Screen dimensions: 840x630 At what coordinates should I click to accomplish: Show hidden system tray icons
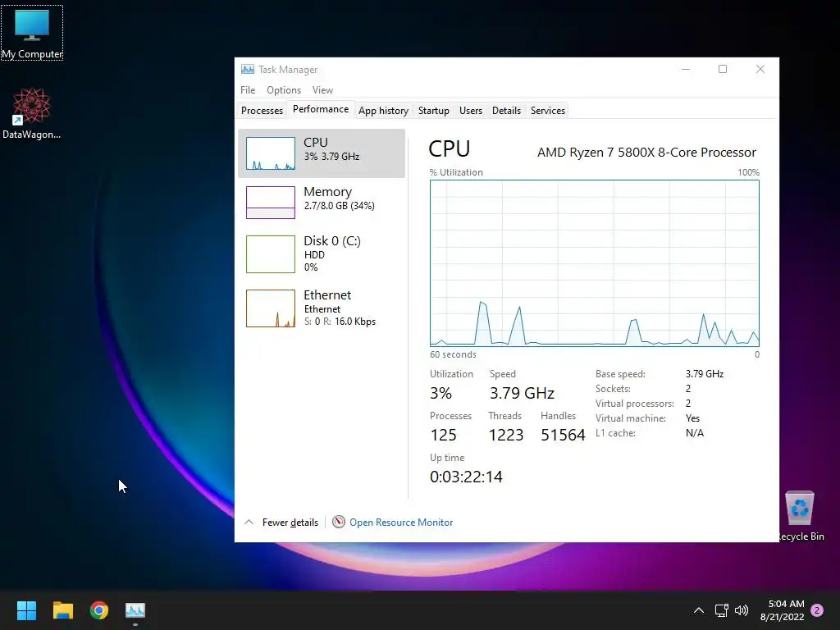(x=699, y=610)
